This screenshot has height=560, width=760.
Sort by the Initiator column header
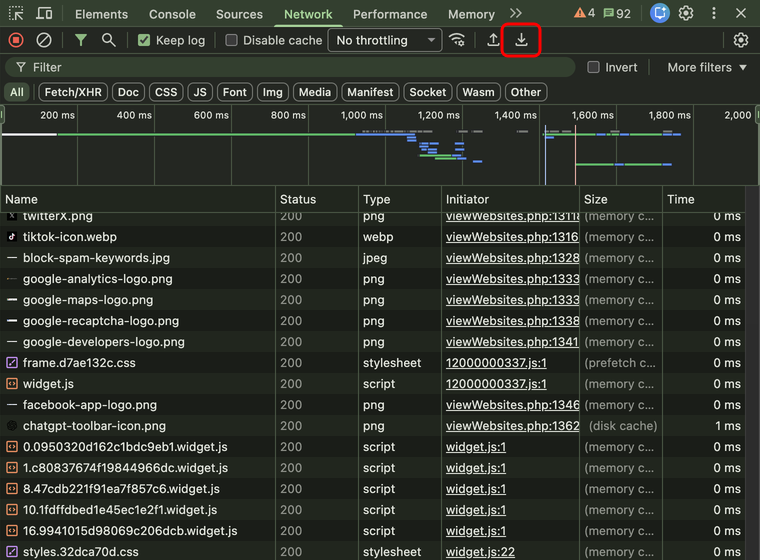tap(510, 199)
